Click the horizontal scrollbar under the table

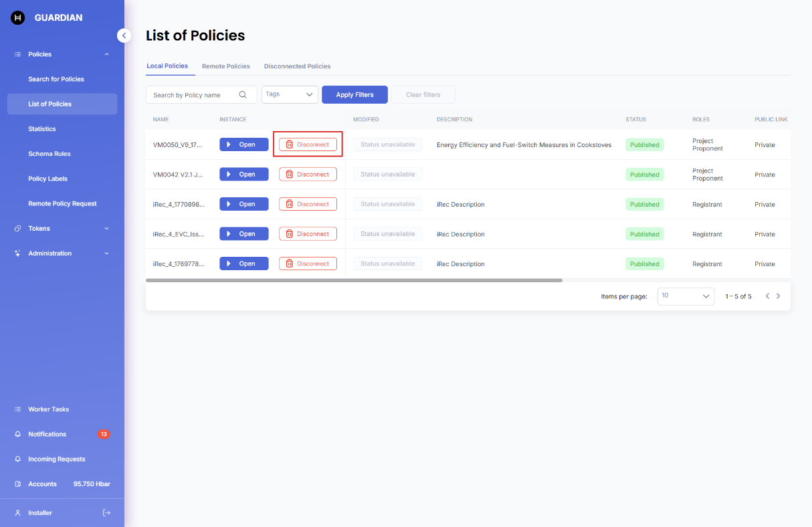(x=354, y=280)
